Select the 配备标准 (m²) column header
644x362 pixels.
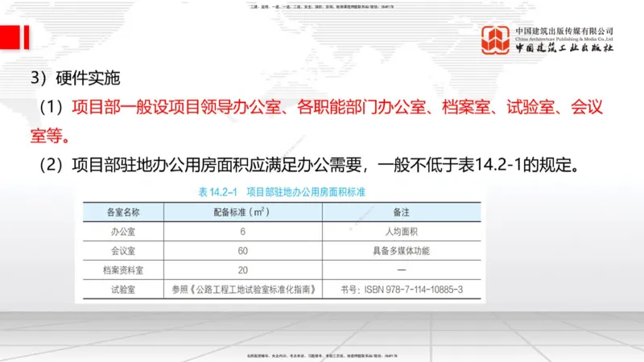pos(242,212)
